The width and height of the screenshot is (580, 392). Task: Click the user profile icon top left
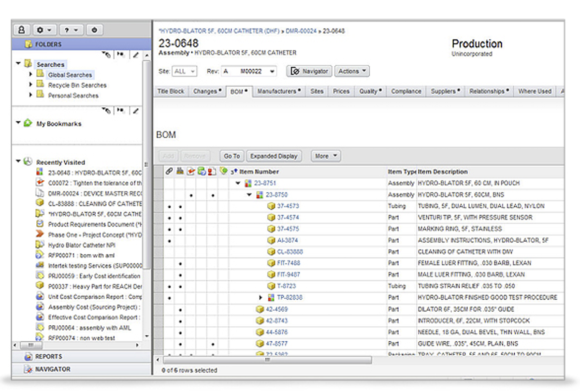click(x=21, y=30)
